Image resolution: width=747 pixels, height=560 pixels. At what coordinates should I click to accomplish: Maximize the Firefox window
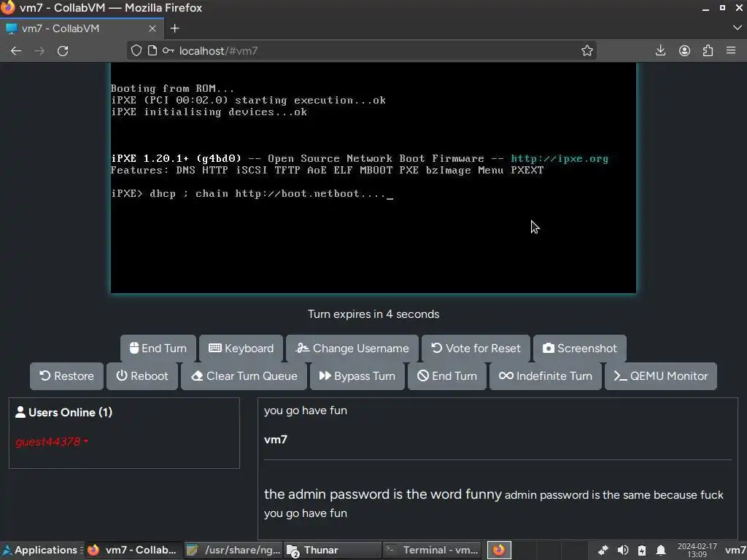tap(722, 7)
